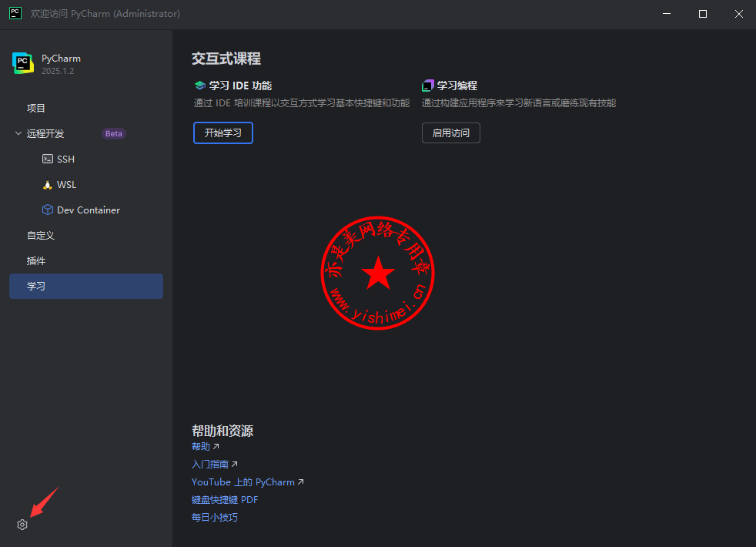
Task: Open the 自定义 section
Action: click(41, 236)
